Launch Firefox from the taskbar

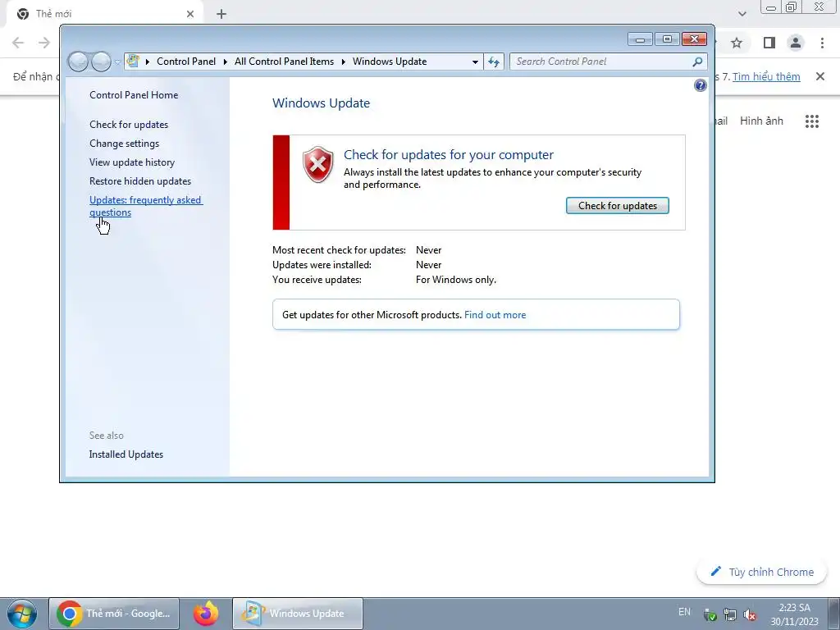206,614
